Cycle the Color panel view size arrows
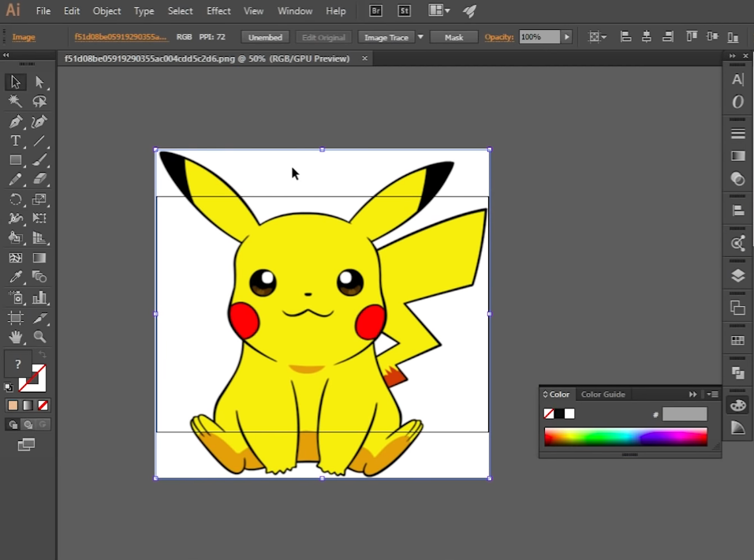Viewport: 754px width, 560px height. click(545, 394)
